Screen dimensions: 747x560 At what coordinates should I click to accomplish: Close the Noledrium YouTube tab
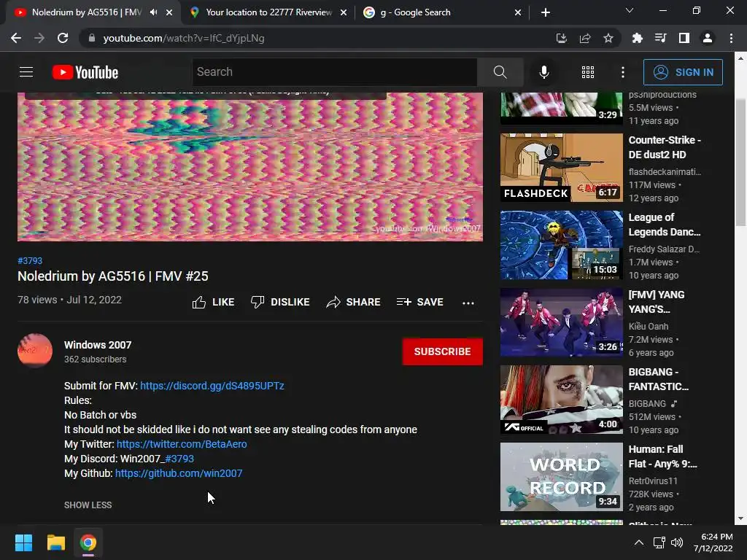(x=169, y=12)
